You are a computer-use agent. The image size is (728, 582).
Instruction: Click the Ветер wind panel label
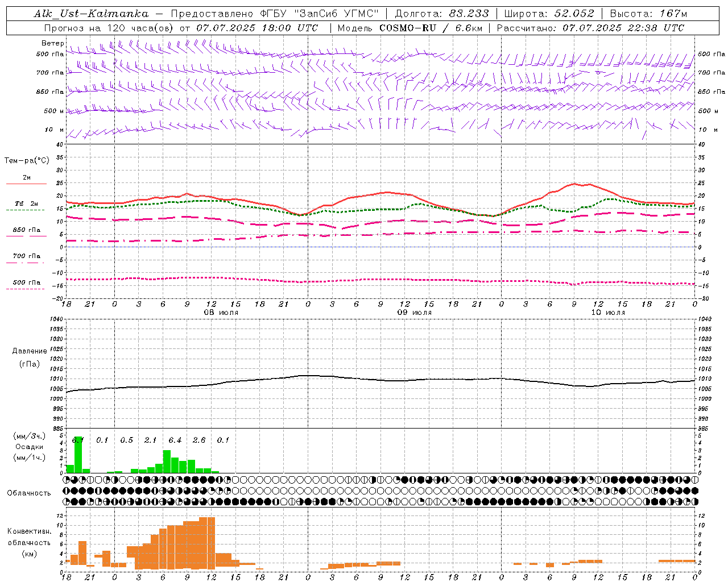(52, 43)
